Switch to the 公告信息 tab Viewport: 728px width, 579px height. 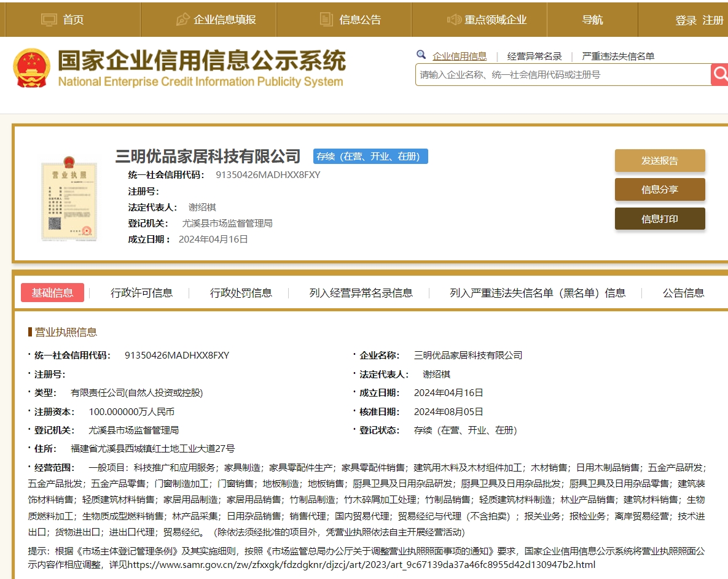click(683, 293)
